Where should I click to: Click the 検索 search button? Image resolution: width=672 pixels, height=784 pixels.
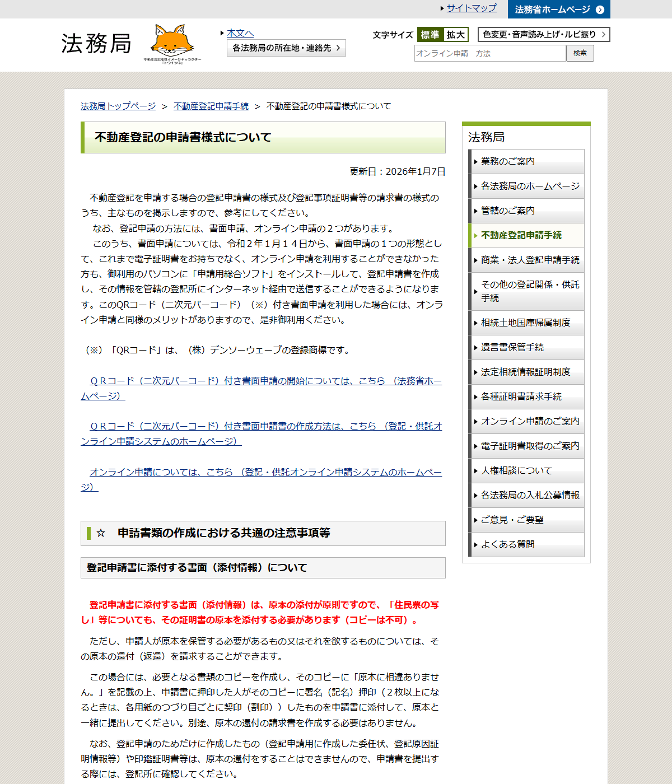pos(580,53)
